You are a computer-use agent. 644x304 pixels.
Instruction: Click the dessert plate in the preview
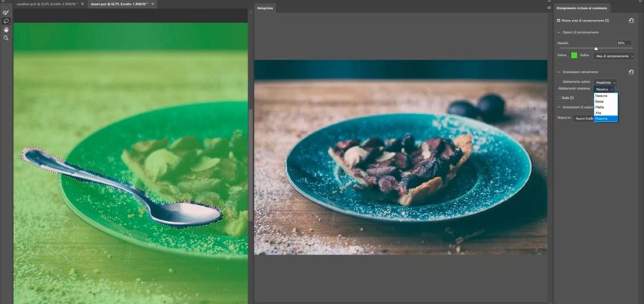coord(409,168)
